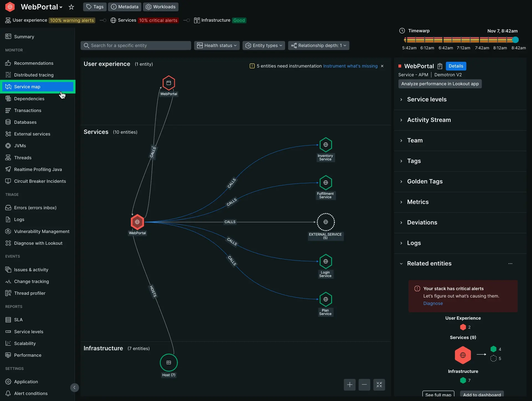Click the favorite star next to WebPortal

[x=71, y=7]
